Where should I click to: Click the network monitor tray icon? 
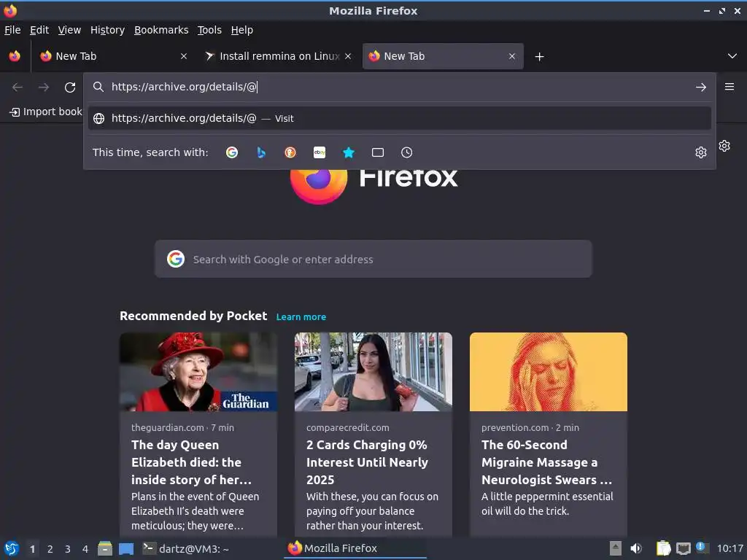(683, 548)
